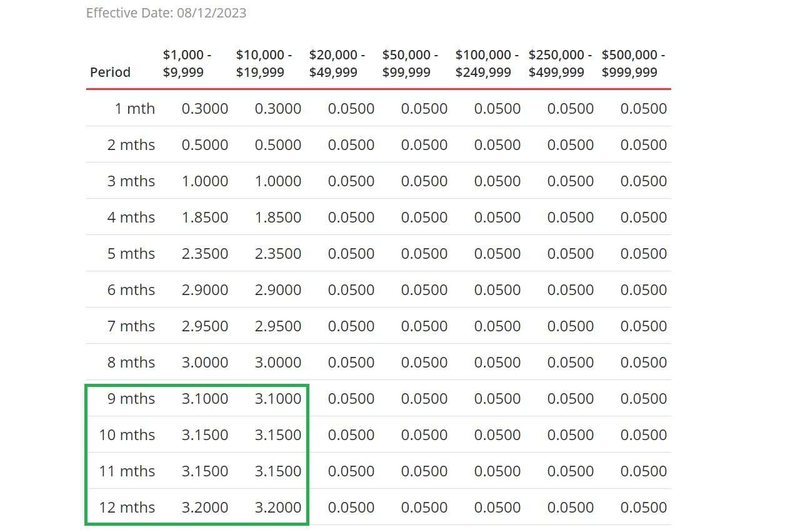The image size is (800, 532).
Task: Click the Period column header
Action: (x=110, y=72)
